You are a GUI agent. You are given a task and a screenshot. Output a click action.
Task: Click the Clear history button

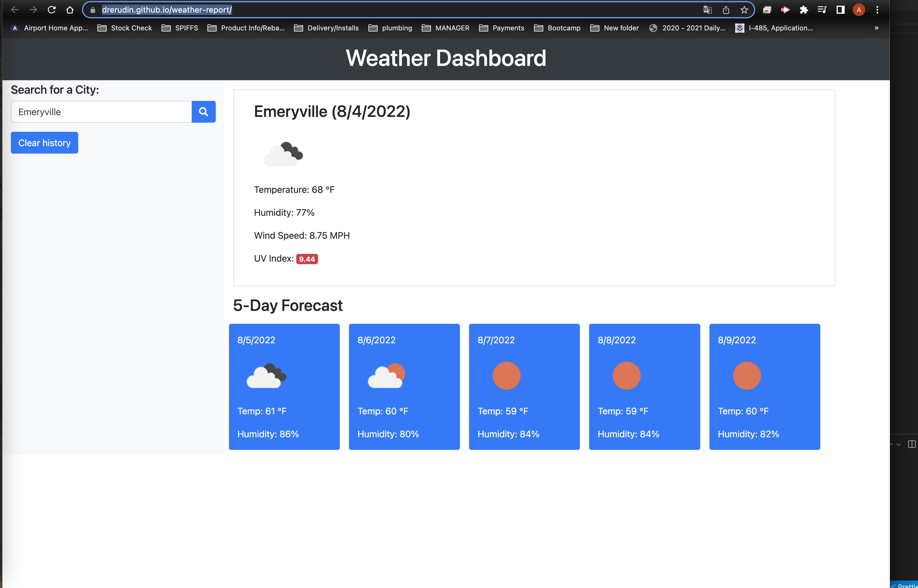pyautogui.click(x=44, y=143)
